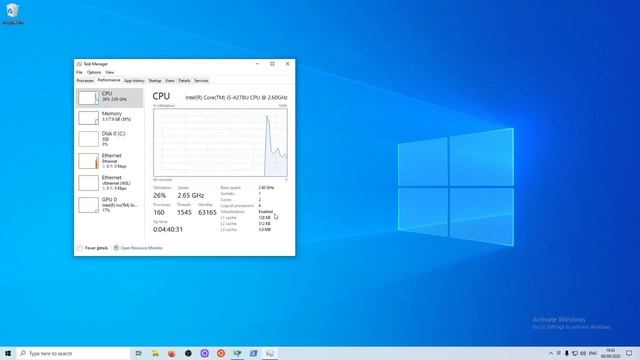The height and width of the screenshot is (360, 640).
Task: Launch Firefox from the taskbar
Action: pos(172,353)
